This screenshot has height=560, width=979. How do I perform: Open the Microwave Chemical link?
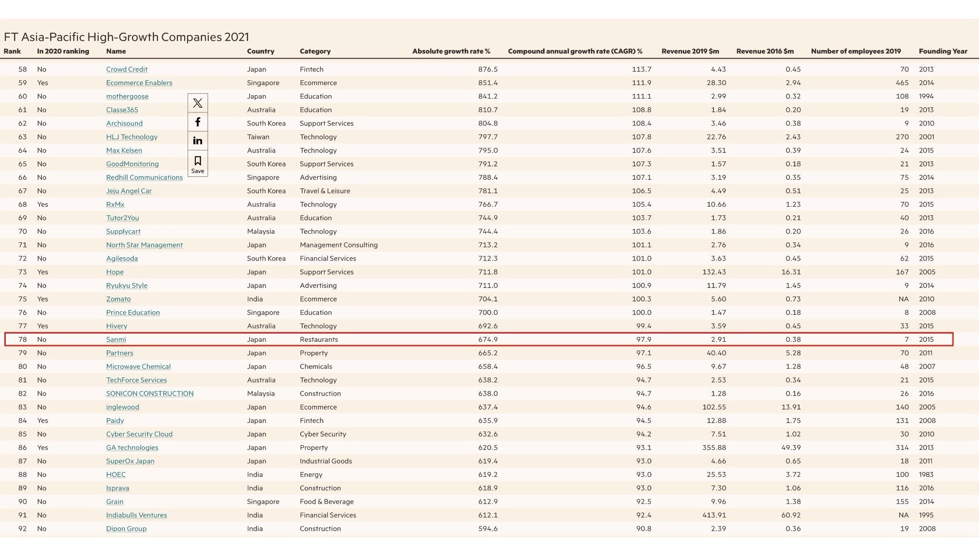click(138, 366)
